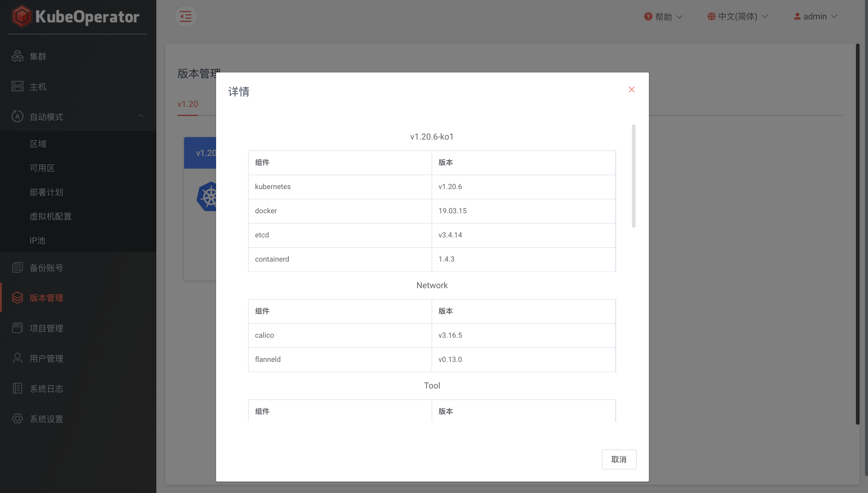The width and height of the screenshot is (868, 493).
Task: Open 系统日志 log icon
Action: (18, 388)
